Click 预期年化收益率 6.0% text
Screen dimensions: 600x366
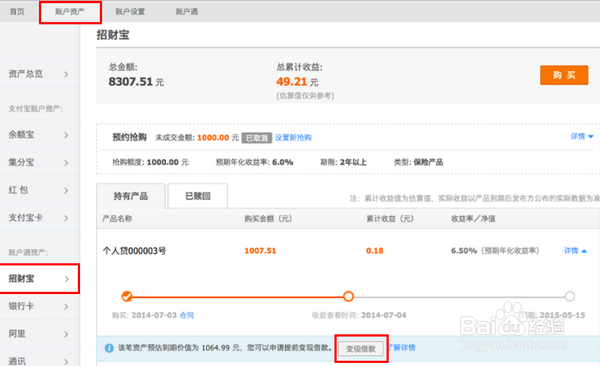click(254, 162)
